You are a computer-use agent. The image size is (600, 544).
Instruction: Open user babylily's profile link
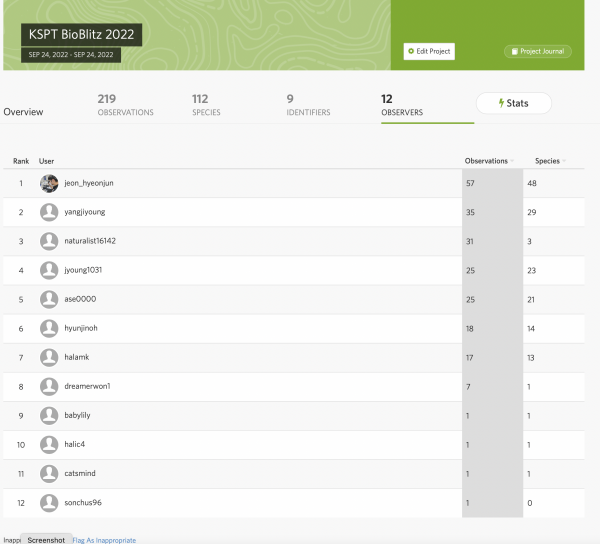[x=77, y=416]
